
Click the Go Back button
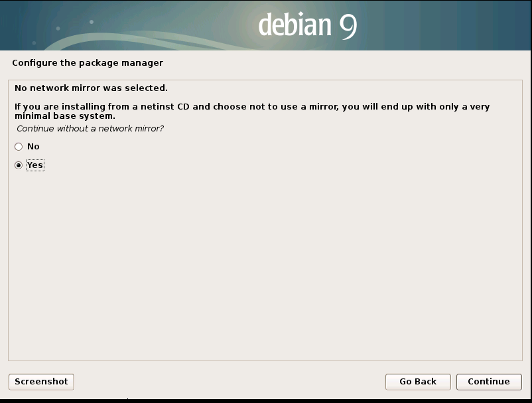pyautogui.click(x=418, y=382)
